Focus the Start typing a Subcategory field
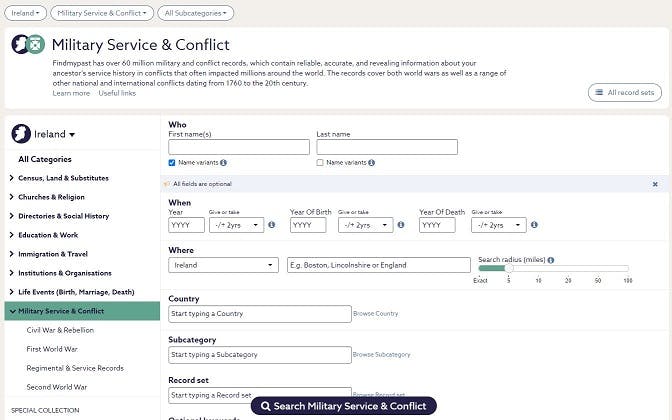The width and height of the screenshot is (672, 420). click(x=260, y=354)
